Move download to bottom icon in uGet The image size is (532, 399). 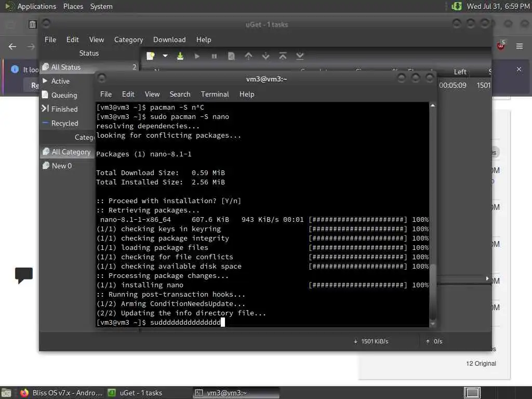point(300,56)
